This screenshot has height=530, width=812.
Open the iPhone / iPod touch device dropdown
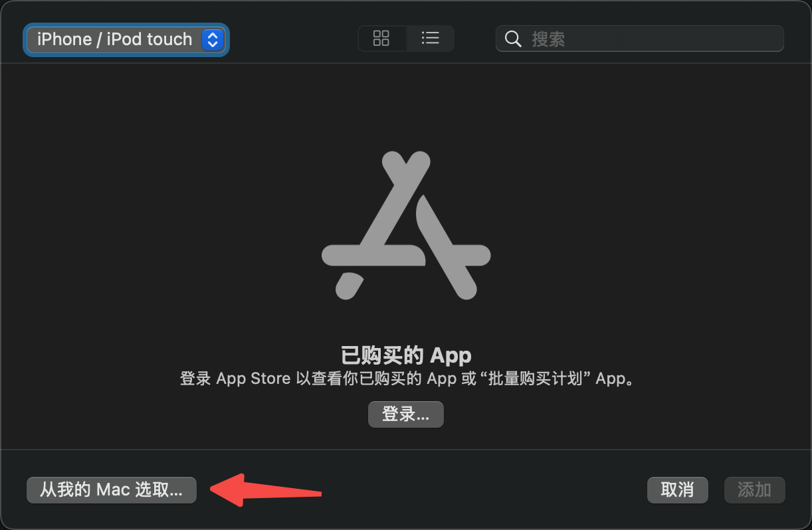pyautogui.click(x=126, y=40)
